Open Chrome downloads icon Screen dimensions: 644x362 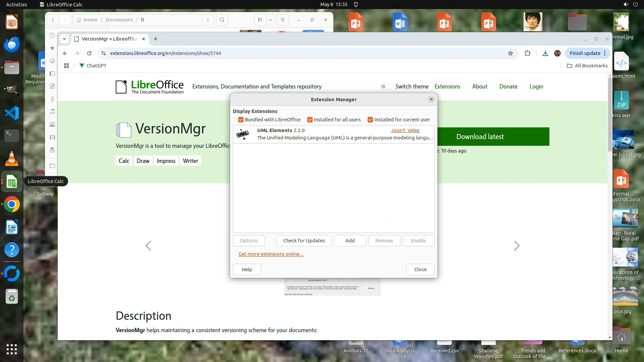545,53
